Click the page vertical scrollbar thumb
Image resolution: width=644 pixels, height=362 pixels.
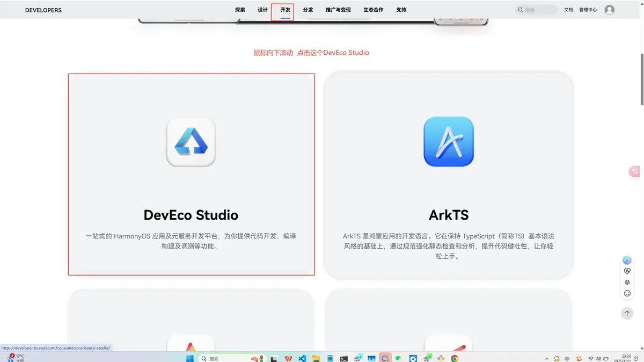pyautogui.click(x=641, y=79)
